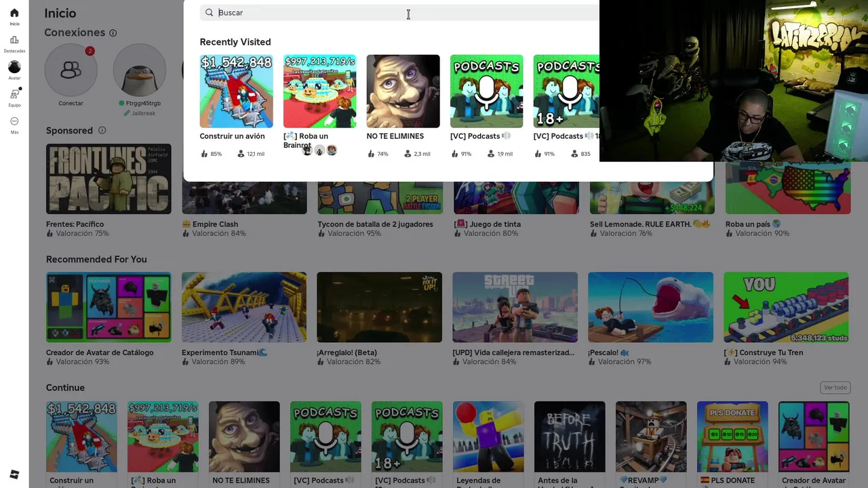This screenshot has width=868, height=488.
Task: Click 2.3 mil players under NO TE ELIMINES
Action: (x=417, y=154)
